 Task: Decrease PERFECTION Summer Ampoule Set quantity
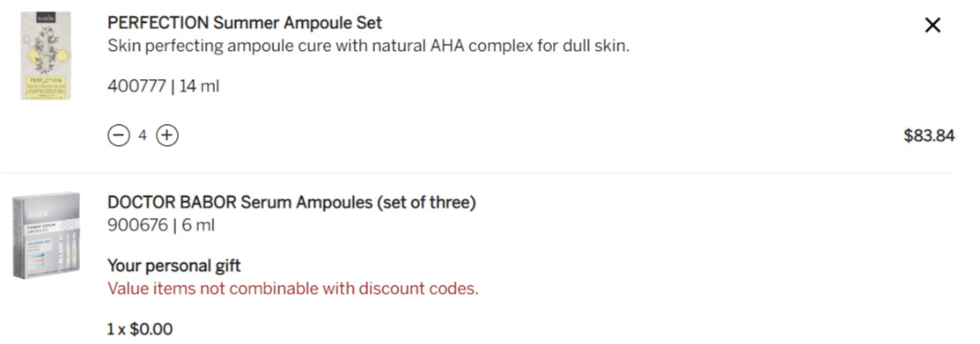tap(118, 135)
